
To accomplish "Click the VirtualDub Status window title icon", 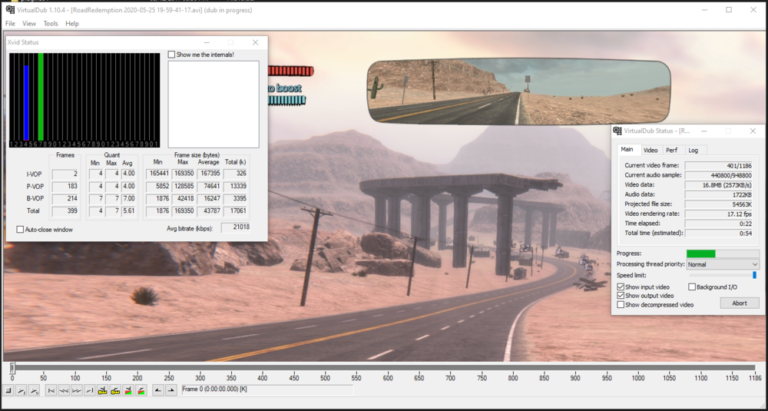I will 618,131.
